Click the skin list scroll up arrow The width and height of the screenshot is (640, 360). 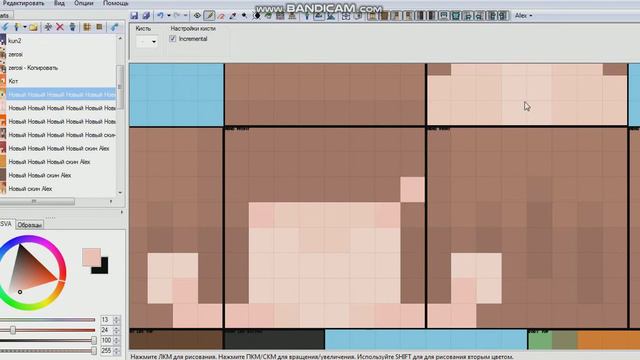pos(120,38)
